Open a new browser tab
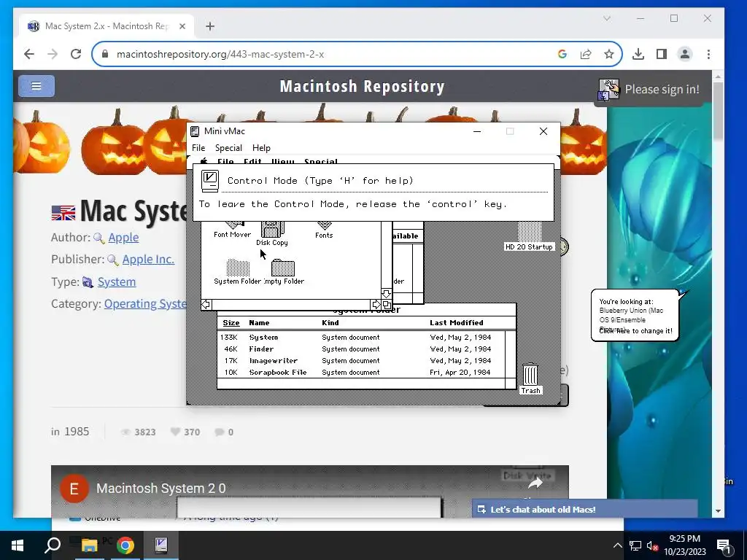The width and height of the screenshot is (747, 560). (x=210, y=26)
